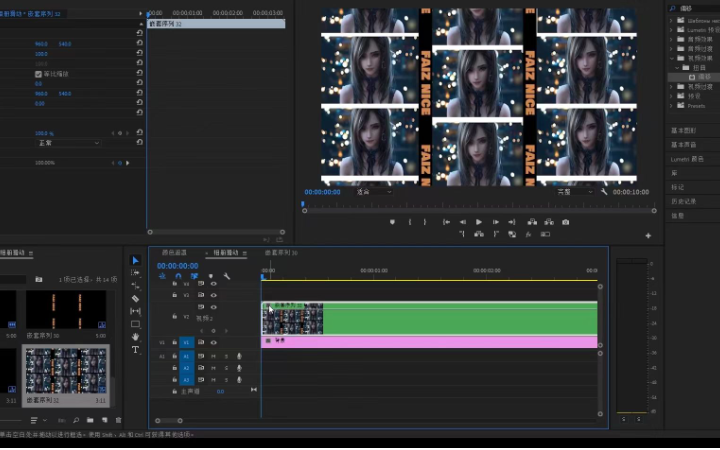Open button editor plus in program monitor
Viewport: 720px width, 450px height.
tap(648, 236)
